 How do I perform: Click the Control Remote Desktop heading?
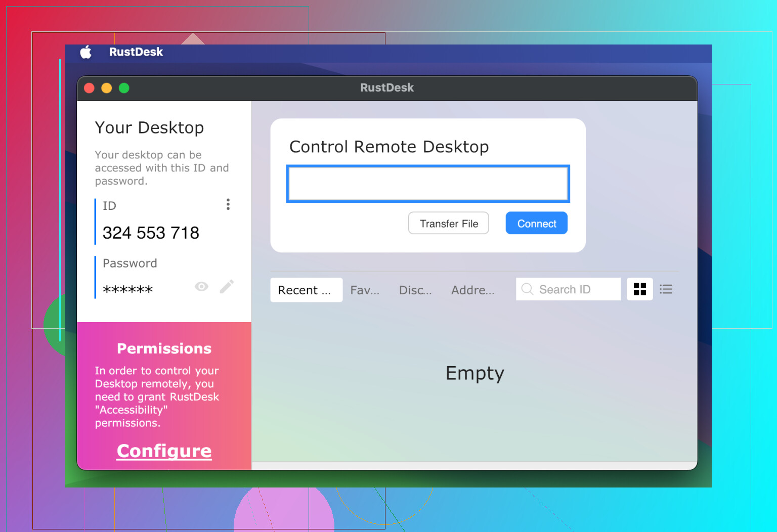point(389,147)
